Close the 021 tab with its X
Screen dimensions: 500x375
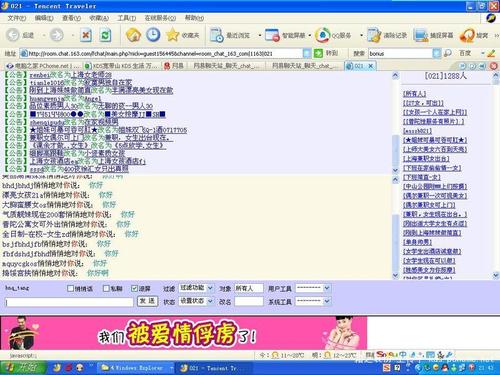(370, 66)
